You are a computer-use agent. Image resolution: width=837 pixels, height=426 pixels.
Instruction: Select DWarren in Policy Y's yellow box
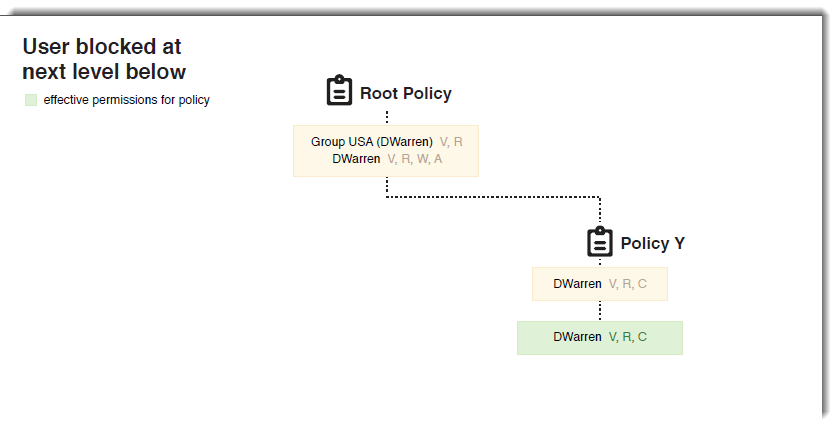coord(577,284)
